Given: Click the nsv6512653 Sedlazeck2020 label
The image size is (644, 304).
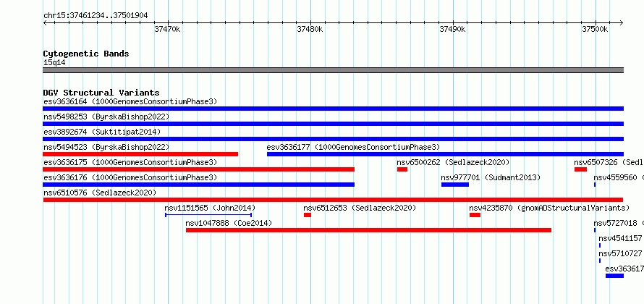Looking at the screenshot, I should 360,208.
